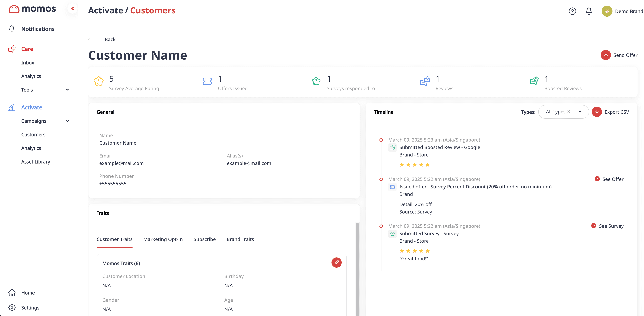
Task: Switch to Brand Traits tab
Action: point(240,239)
